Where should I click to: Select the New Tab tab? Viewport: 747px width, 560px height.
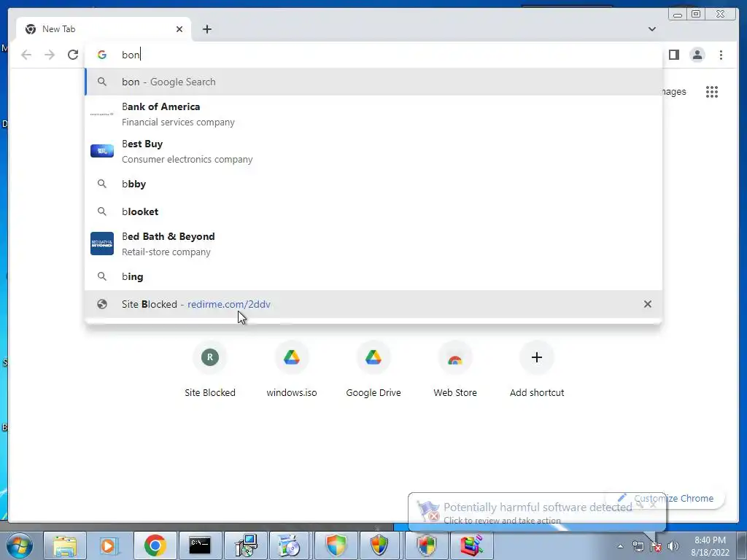tap(104, 29)
